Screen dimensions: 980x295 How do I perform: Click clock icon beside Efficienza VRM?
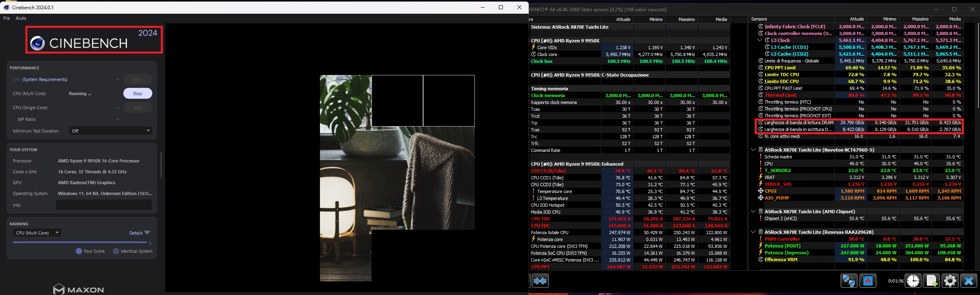(761, 260)
